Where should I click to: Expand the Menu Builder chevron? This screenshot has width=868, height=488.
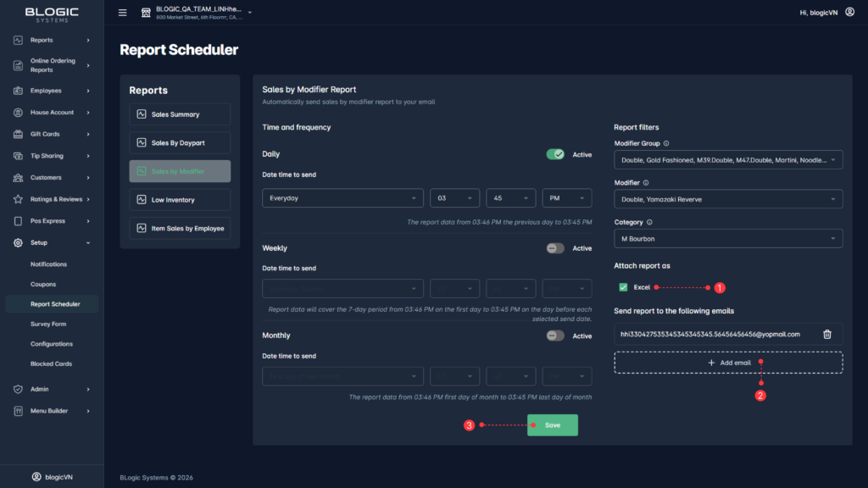88,411
